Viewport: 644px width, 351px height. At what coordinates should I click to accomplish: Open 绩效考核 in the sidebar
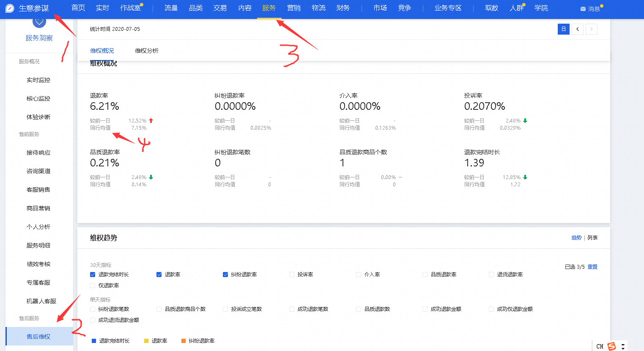coord(38,264)
